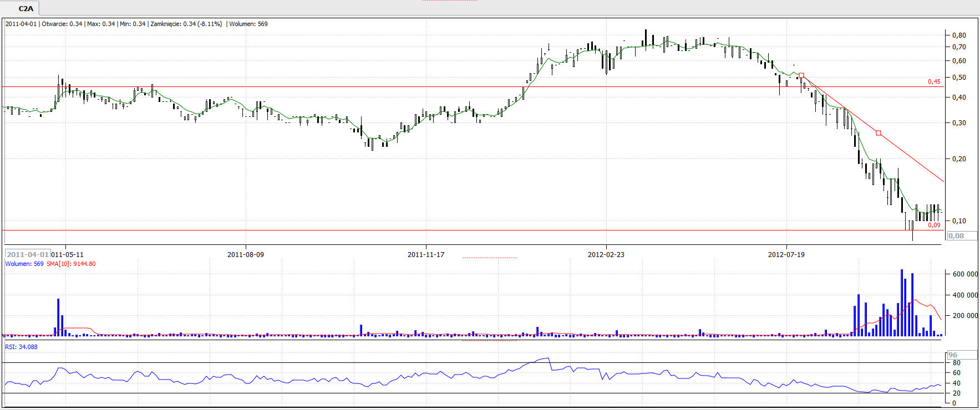This screenshot has height=410, width=980.
Task: Click the splitter between volume and RSI panels
Action: click(x=489, y=341)
